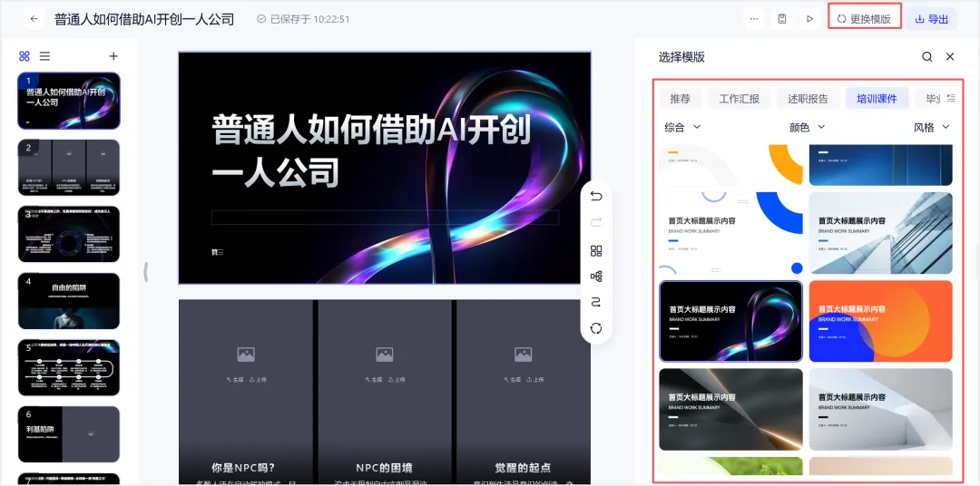
Task: Click the 你是NPC吗? heading
Action: pyautogui.click(x=244, y=468)
